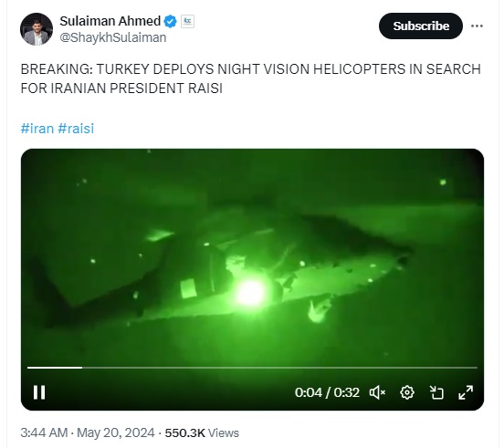
Task: Click the 550.3K Views count
Action: pos(202,432)
